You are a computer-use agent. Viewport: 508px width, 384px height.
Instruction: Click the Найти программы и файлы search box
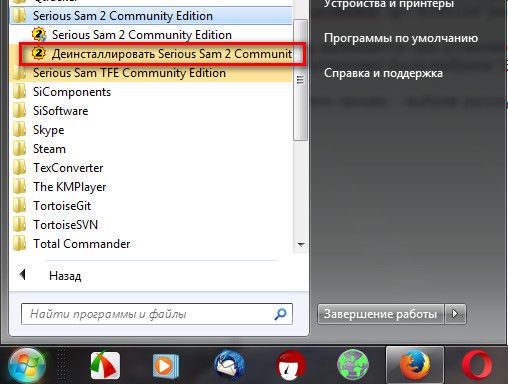157,314
